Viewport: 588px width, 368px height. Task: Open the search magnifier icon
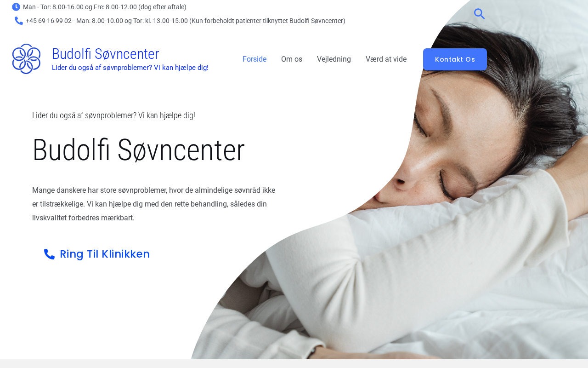(479, 14)
